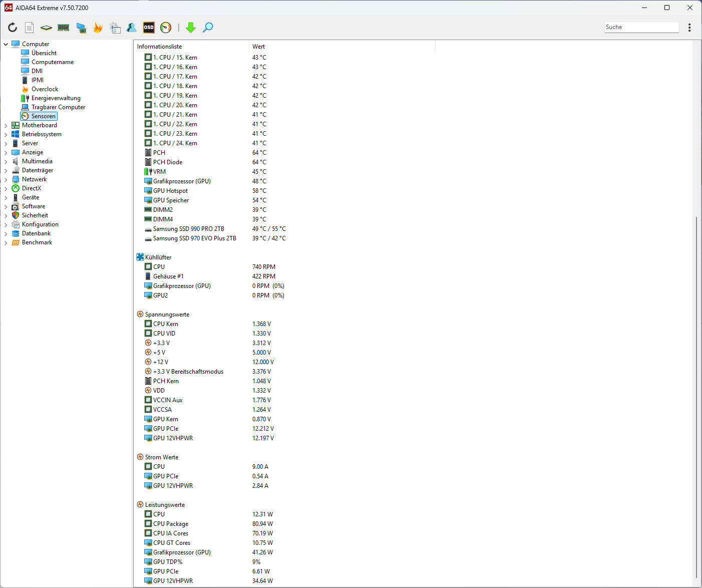Open the CPU chip toolbar icon
This screenshot has width=702, height=588.
pyautogui.click(x=46, y=28)
